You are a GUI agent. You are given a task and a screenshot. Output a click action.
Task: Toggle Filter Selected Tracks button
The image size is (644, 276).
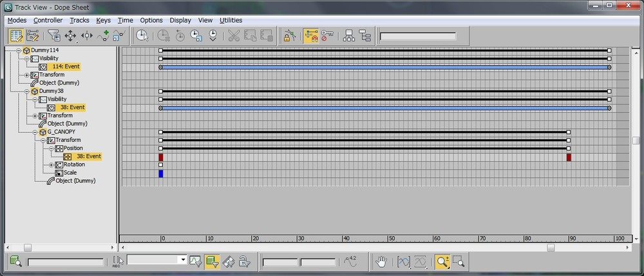tap(196, 262)
